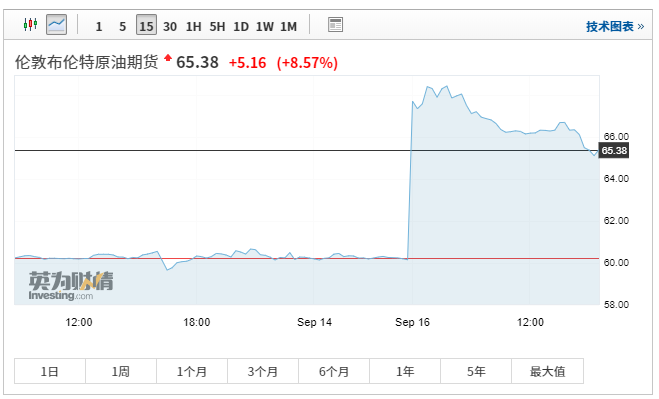Show the 最大值 range

[547, 371]
